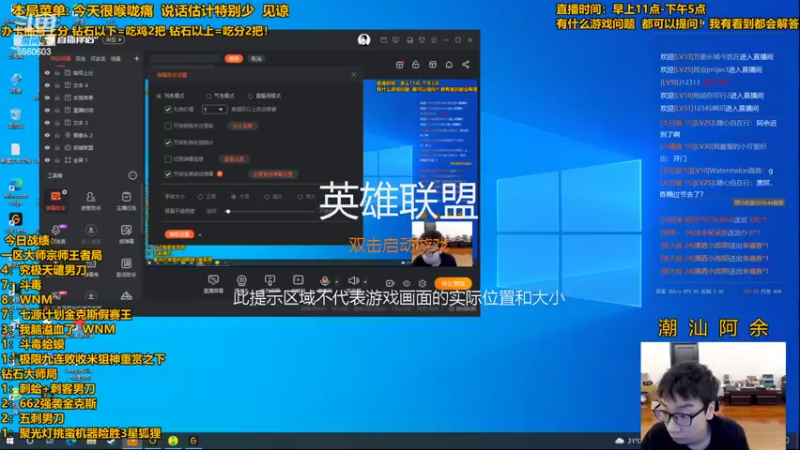Image resolution: width=800 pixels, height=450 pixels.
Task: Hide the 文本 3 source layer
Action: click(x=47, y=123)
